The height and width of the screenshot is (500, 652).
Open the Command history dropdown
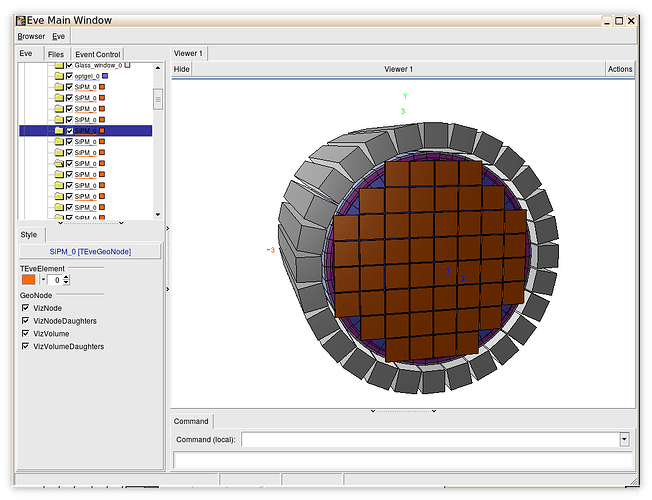pos(624,439)
